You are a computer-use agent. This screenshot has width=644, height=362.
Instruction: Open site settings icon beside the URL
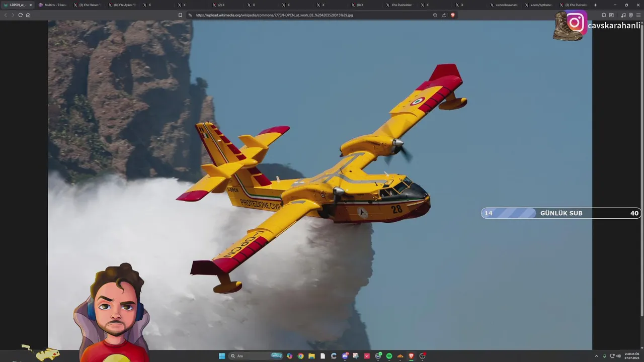[190, 15]
